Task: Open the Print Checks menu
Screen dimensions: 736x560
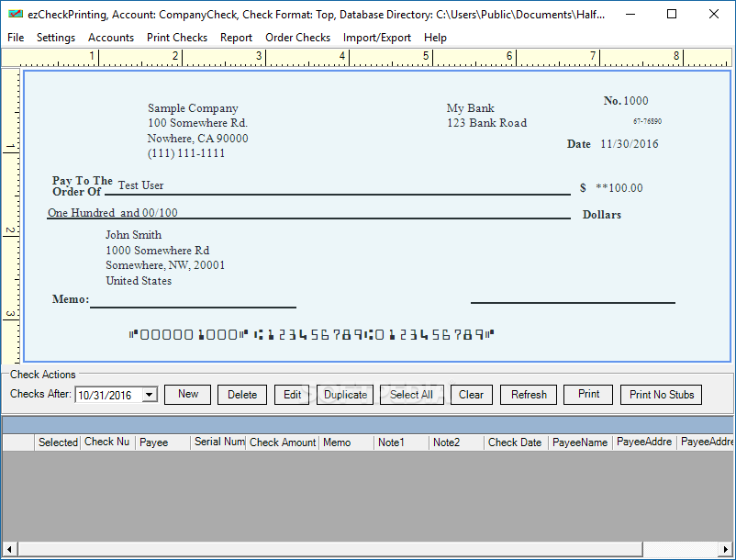Action: (177, 38)
